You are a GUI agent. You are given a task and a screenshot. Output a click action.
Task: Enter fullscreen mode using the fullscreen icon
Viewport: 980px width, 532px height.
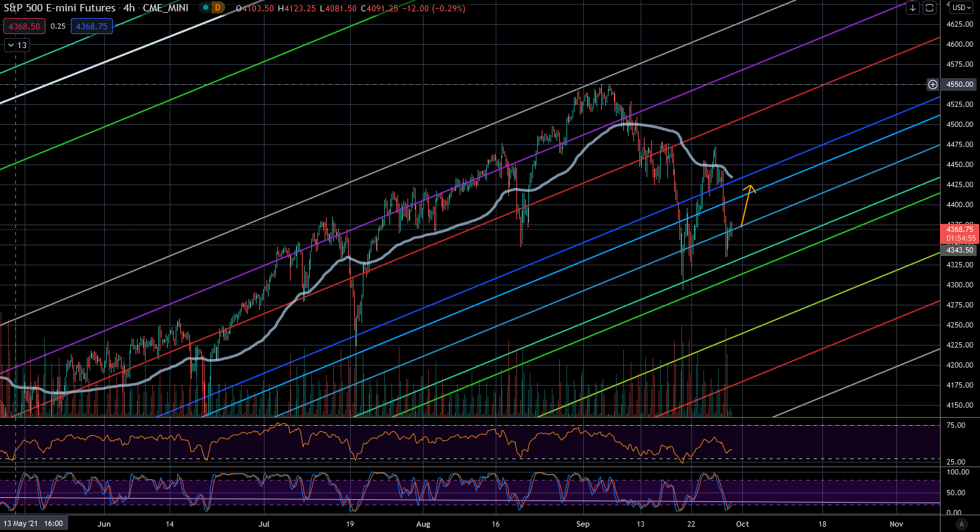tap(929, 7)
